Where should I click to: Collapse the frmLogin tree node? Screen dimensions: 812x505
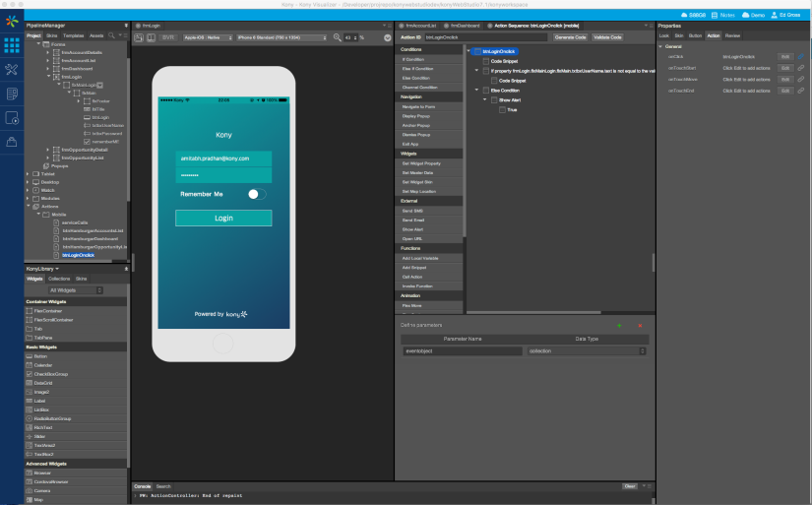click(48, 77)
